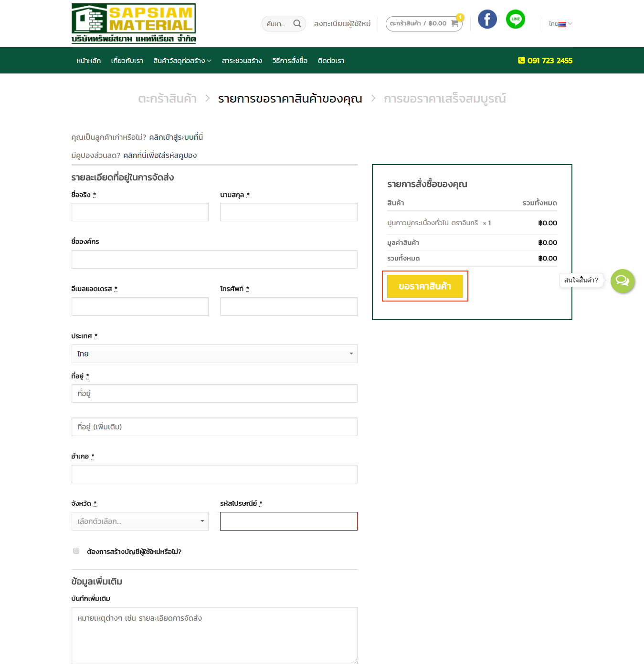Click the coupon code link

pyautogui.click(x=159, y=156)
